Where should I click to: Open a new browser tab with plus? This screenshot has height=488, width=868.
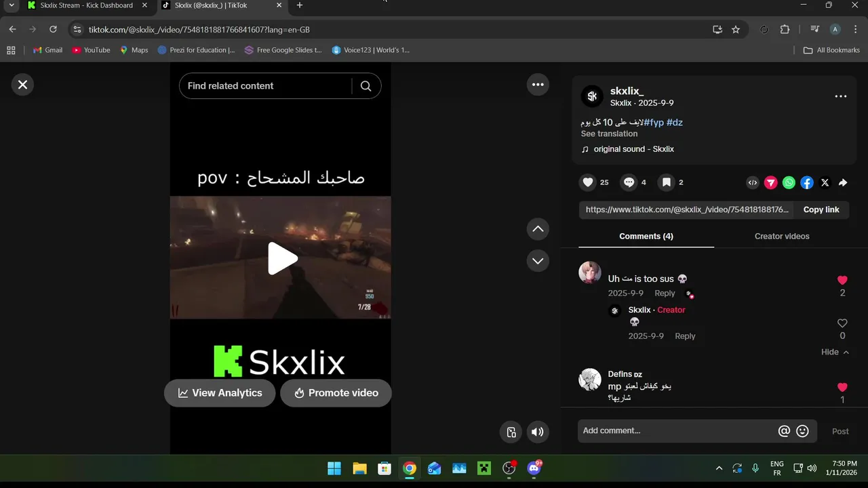coord(300,5)
